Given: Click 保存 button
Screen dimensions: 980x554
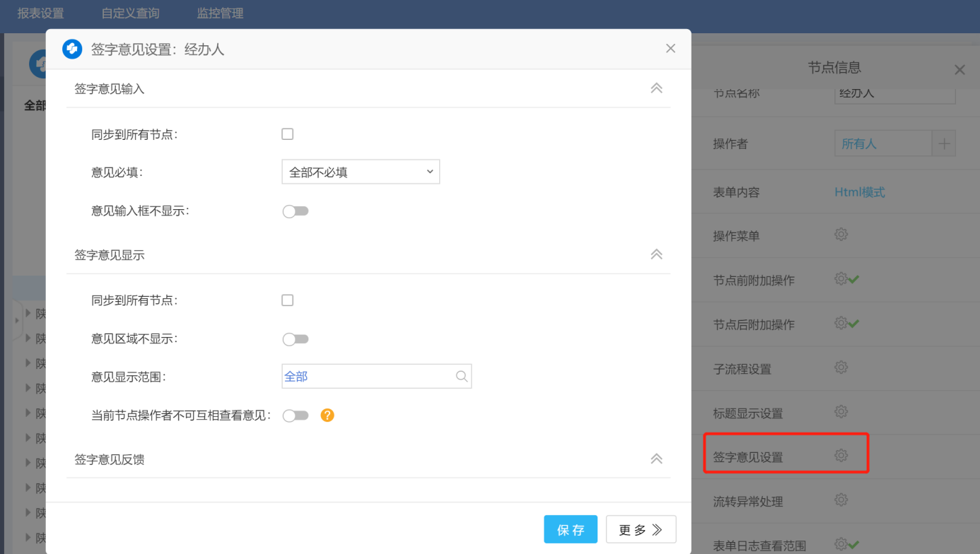Looking at the screenshot, I should (x=570, y=529).
